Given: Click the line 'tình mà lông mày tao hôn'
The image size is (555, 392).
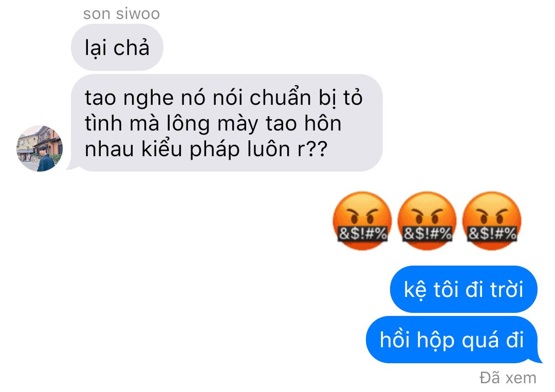Looking at the screenshot, I should [x=213, y=123].
